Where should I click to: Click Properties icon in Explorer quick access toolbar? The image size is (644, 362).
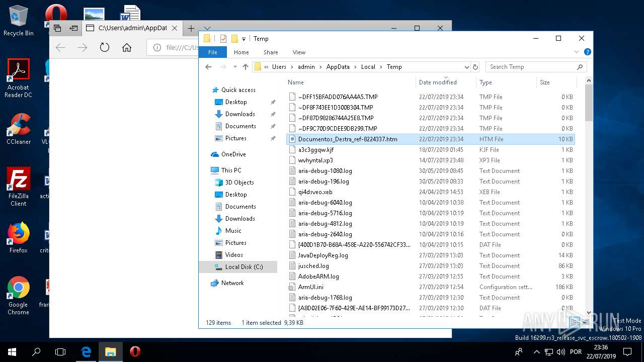click(x=223, y=39)
